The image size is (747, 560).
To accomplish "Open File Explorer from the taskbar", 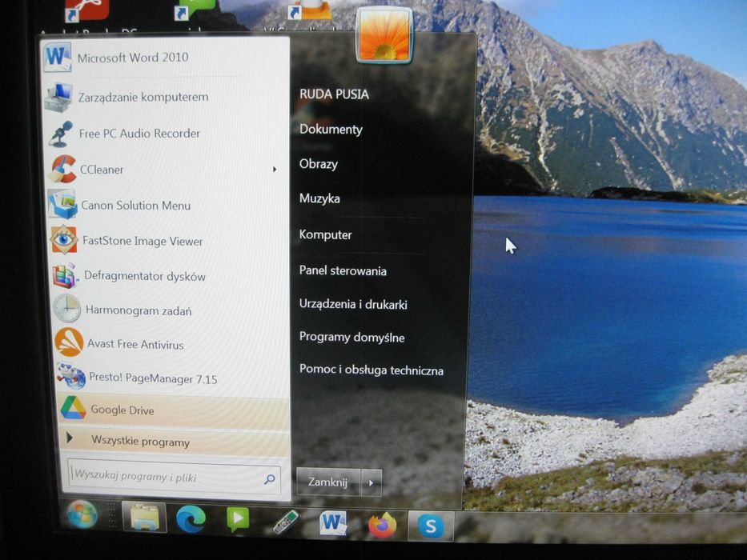I will pyautogui.click(x=144, y=517).
